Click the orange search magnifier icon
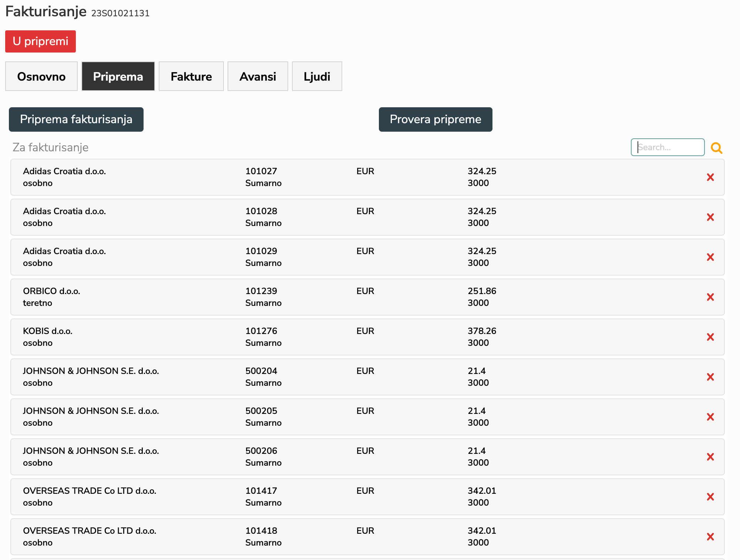The height and width of the screenshot is (560, 740). click(717, 148)
